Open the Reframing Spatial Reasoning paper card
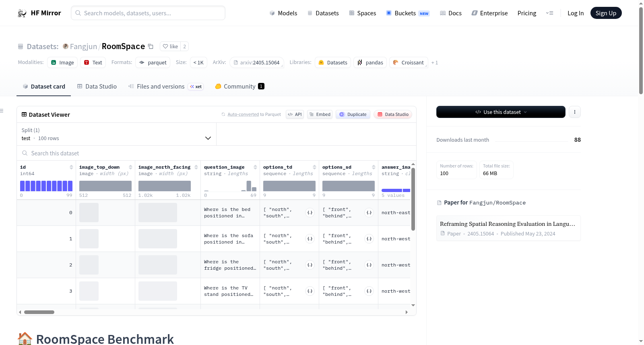Image resolution: width=644 pixels, height=345 pixels. pos(508,228)
